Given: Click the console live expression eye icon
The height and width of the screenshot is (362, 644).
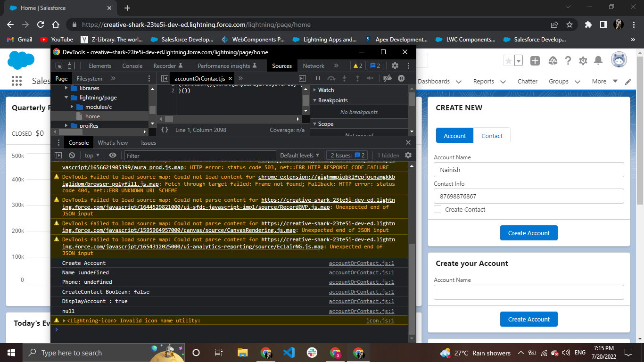Looking at the screenshot, I should tap(112, 155).
